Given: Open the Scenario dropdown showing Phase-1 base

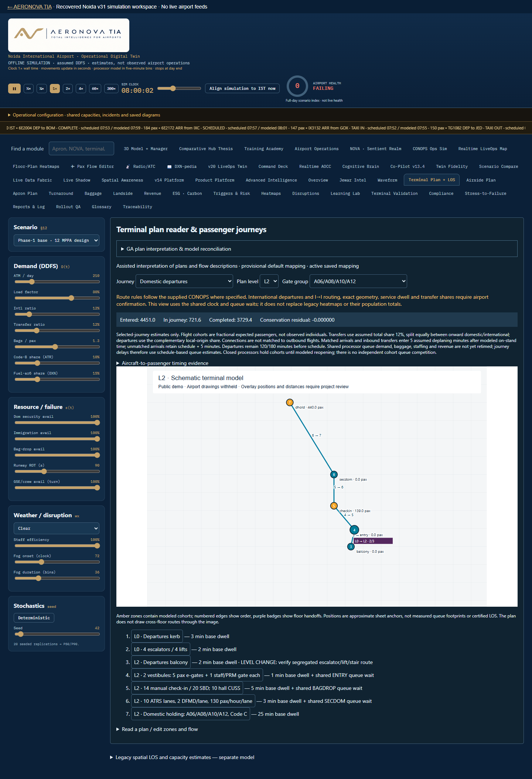Looking at the screenshot, I should (x=57, y=240).
